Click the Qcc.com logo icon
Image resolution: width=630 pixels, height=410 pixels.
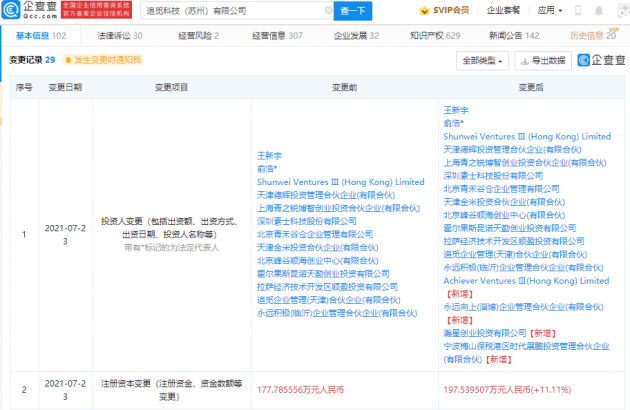(x=11, y=10)
